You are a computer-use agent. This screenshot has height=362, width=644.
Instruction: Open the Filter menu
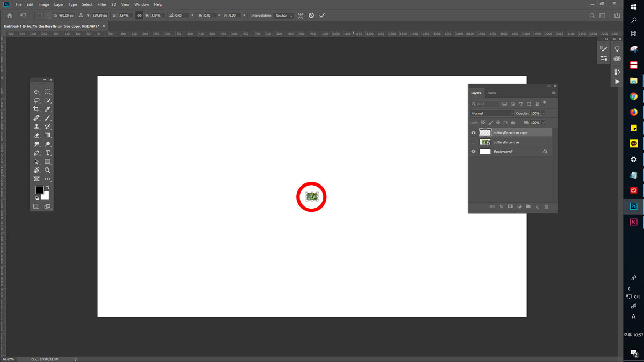tap(101, 4)
